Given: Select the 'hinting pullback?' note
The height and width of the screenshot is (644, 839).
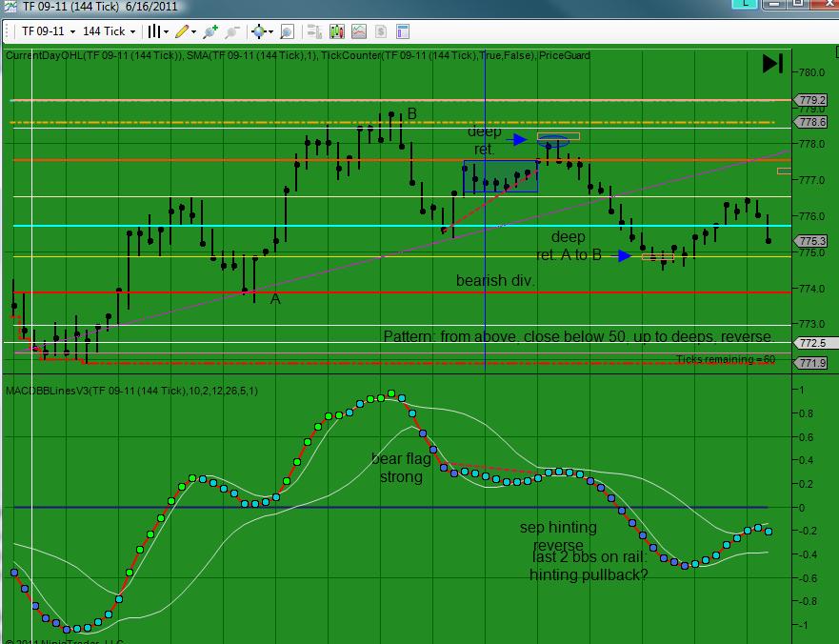Looking at the screenshot, I should tap(589, 575).
